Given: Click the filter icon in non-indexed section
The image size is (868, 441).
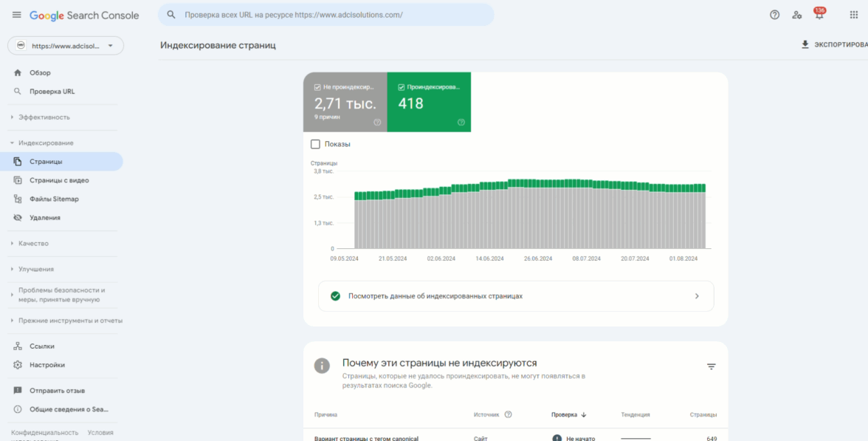Looking at the screenshot, I should (711, 366).
